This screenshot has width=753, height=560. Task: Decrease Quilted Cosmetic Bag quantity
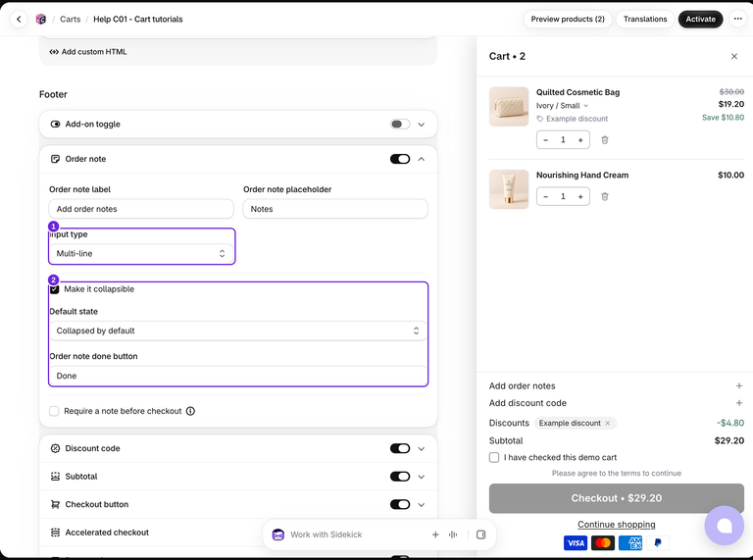[x=545, y=140]
